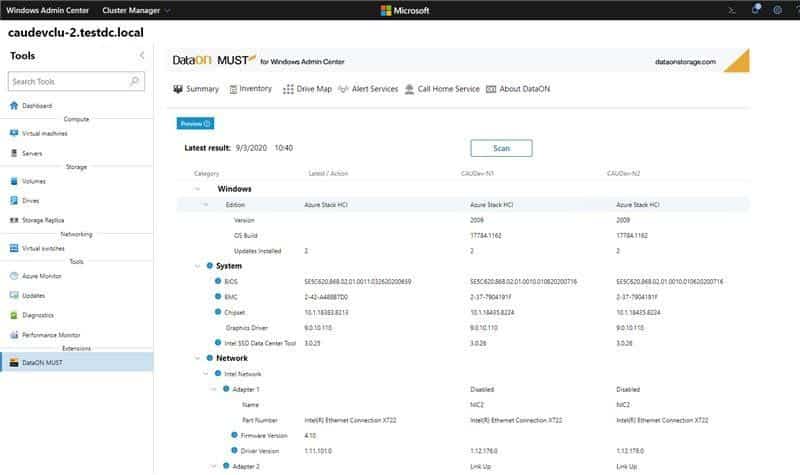Switch to the Inventory tab

coord(250,89)
